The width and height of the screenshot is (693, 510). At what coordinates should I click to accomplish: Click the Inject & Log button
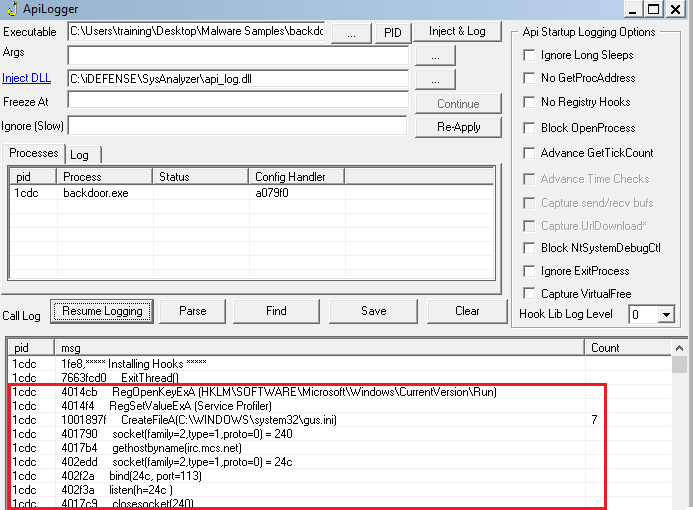[457, 31]
